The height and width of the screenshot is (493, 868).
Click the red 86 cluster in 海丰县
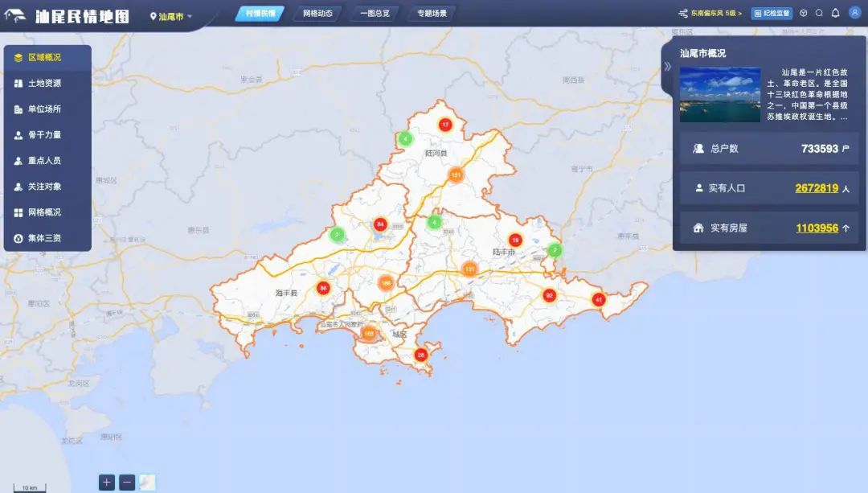coord(323,288)
